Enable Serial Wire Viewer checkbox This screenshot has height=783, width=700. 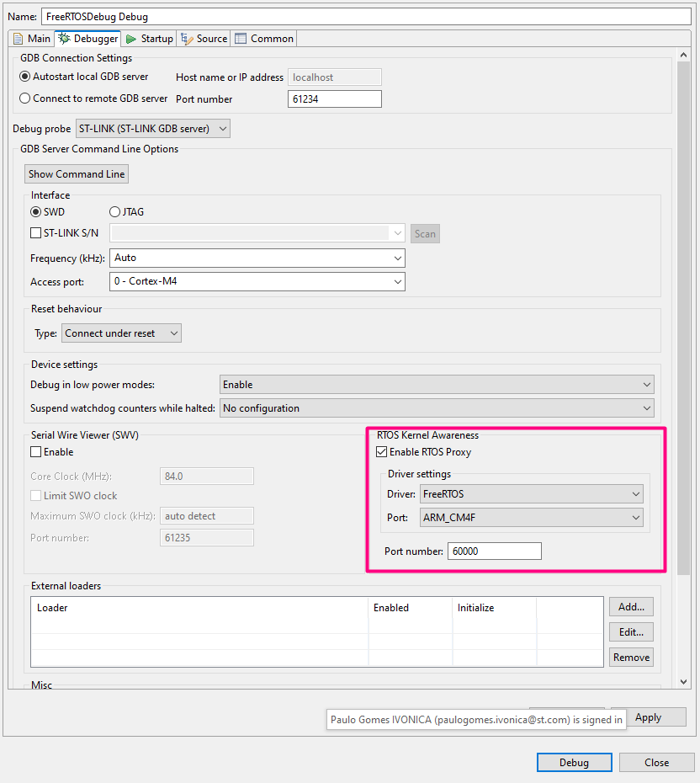point(35,452)
